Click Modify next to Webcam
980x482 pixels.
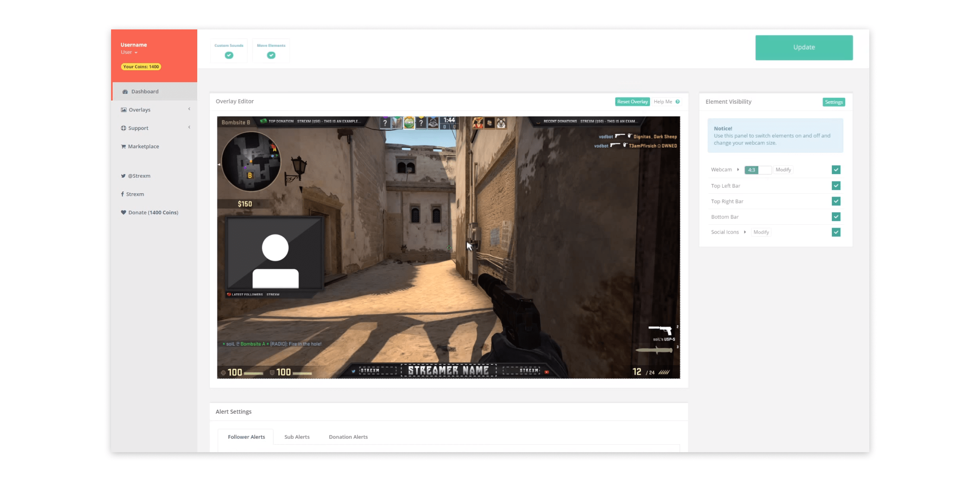pyautogui.click(x=783, y=170)
